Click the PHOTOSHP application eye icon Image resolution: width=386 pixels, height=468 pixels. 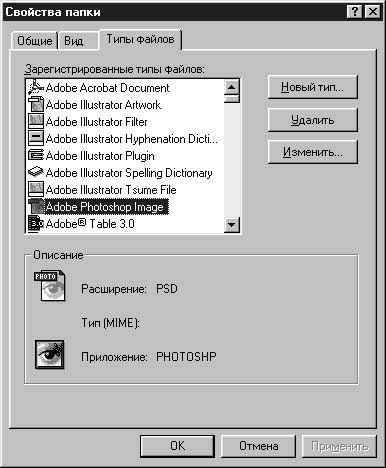tap(50, 355)
